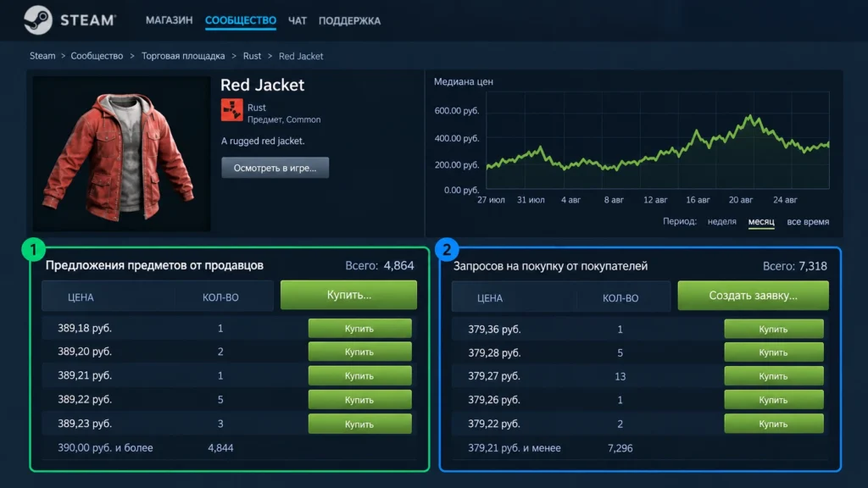Open the МАГАЗИН menu

click(x=169, y=20)
